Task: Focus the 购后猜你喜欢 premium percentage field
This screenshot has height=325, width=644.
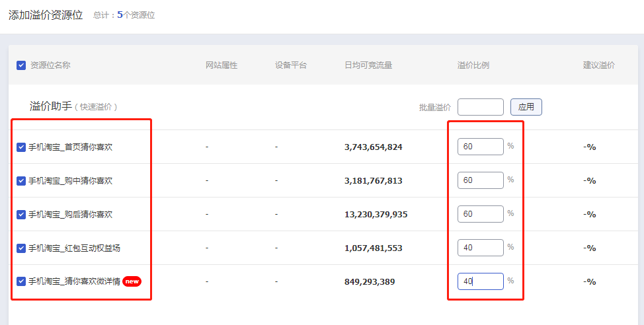Action: click(480, 214)
